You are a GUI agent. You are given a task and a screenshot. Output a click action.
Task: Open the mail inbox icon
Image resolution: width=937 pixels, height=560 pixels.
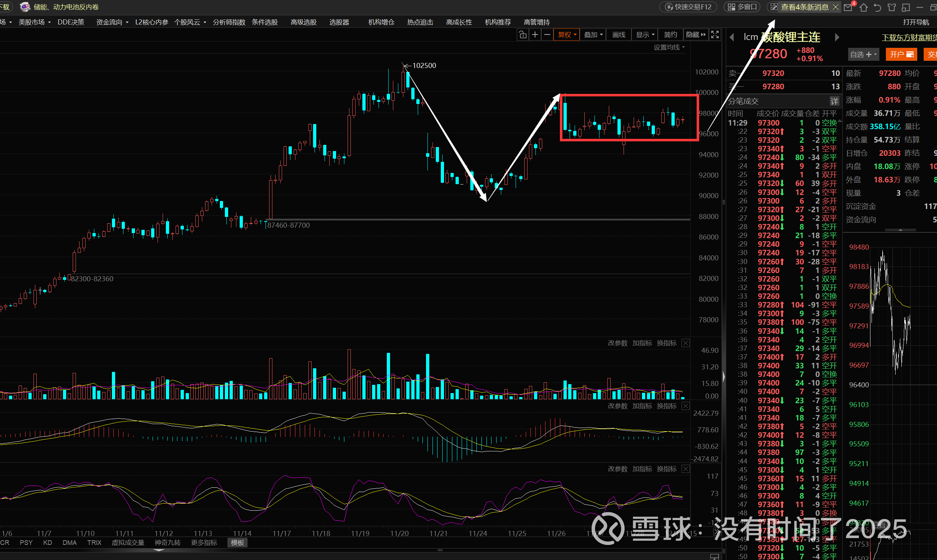point(848,7)
